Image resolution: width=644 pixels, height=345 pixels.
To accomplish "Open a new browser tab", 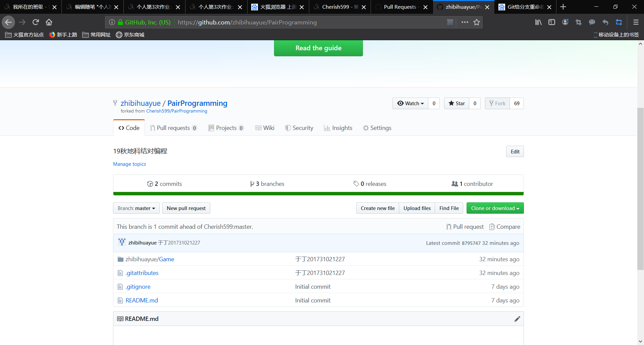I will coord(563,7).
